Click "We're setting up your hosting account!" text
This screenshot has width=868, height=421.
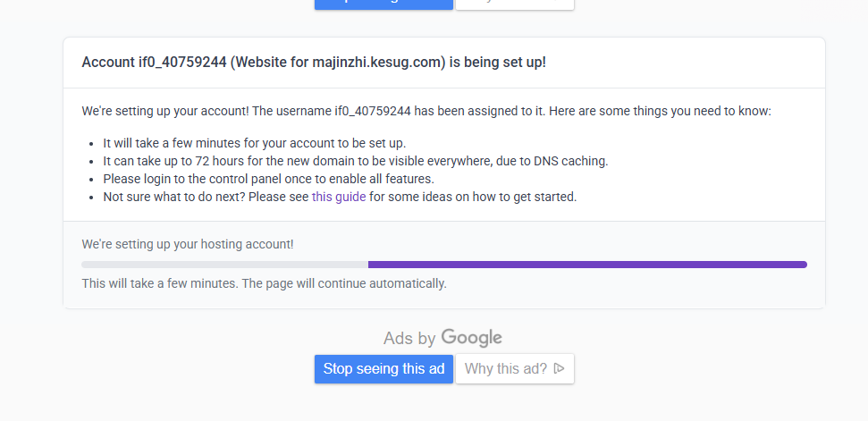(x=188, y=243)
